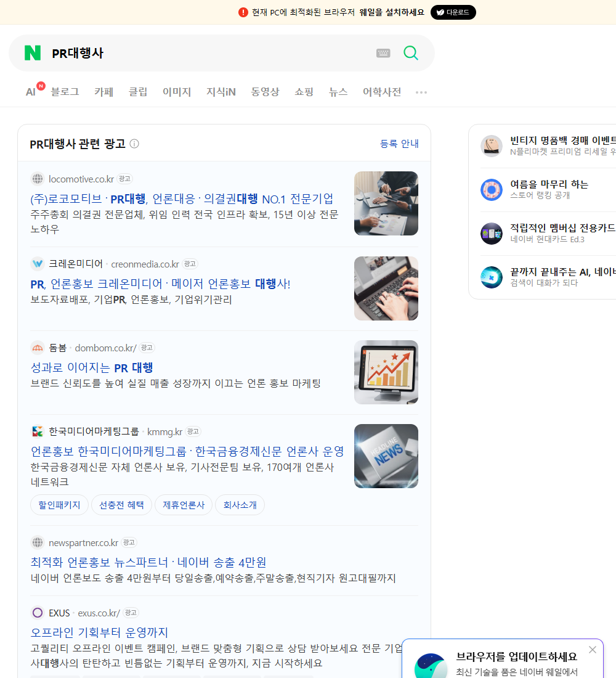Switch to the 쇼핑 tab
This screenshot has width=616, height=678.
304,92
